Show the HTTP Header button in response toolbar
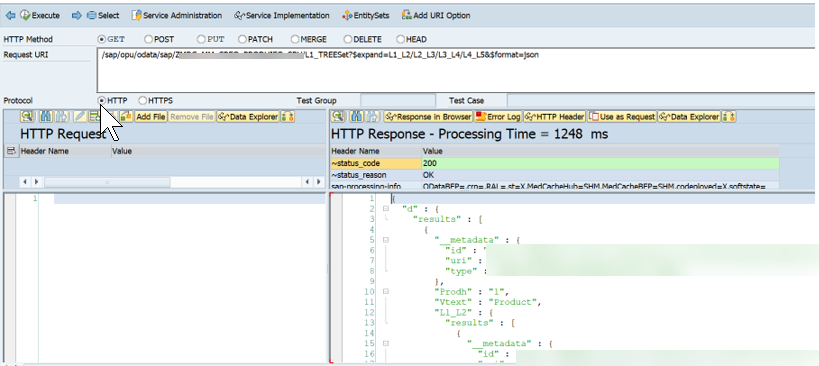819x366 pixels. pyautogui.click(x=555, y=117)
